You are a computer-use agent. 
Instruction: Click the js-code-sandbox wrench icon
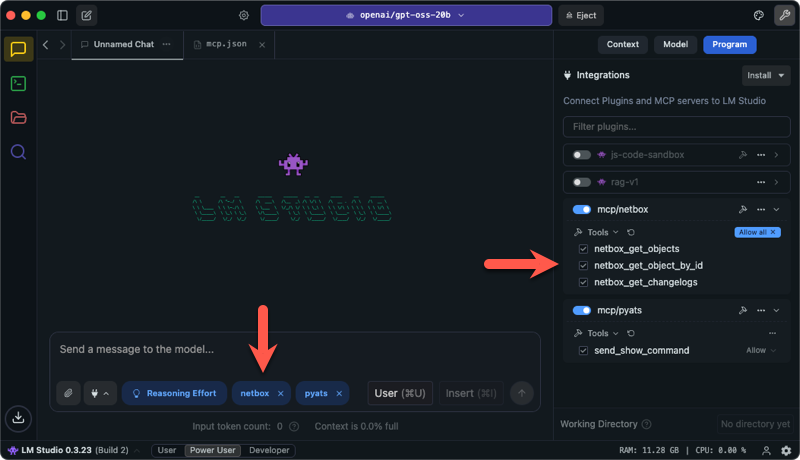click(x=743, y=155)
